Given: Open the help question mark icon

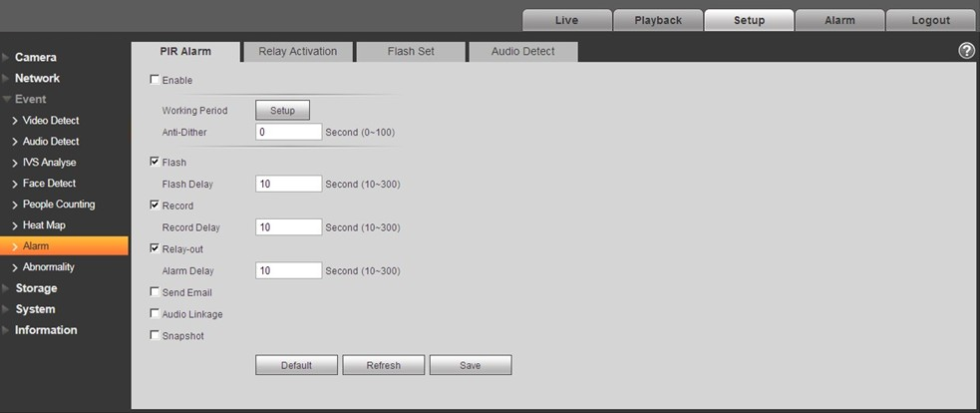Looking at the screenshot, I should click(x=966, y=51).
